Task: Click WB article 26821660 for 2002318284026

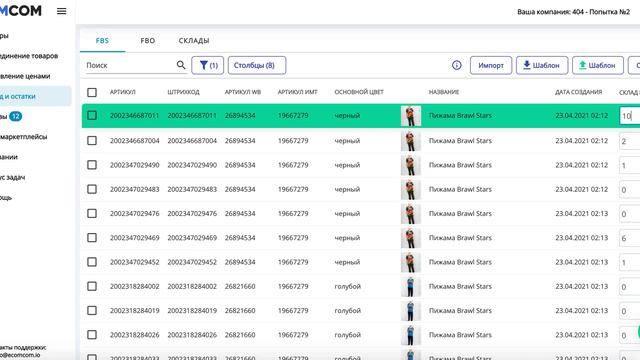Action: (240, 335)
